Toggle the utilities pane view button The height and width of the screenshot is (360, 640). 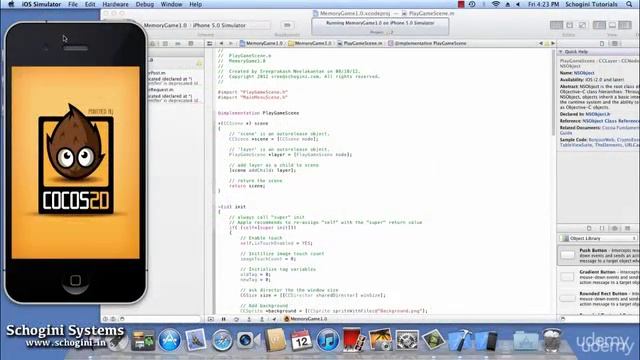[625, 25]
